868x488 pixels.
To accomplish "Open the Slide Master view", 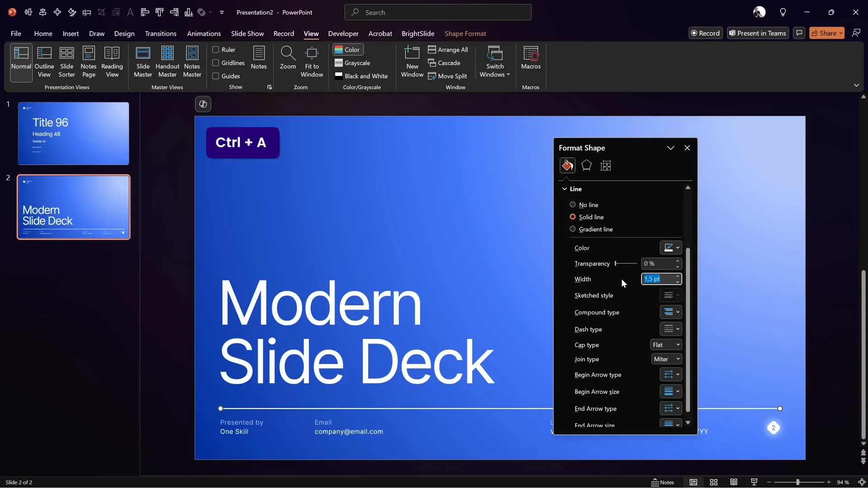I will pos(143,62).
